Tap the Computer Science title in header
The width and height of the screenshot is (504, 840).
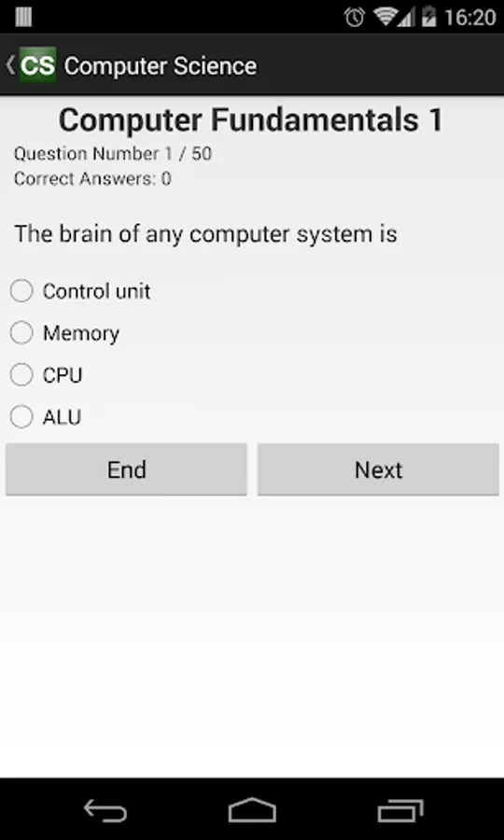[161, 66]
